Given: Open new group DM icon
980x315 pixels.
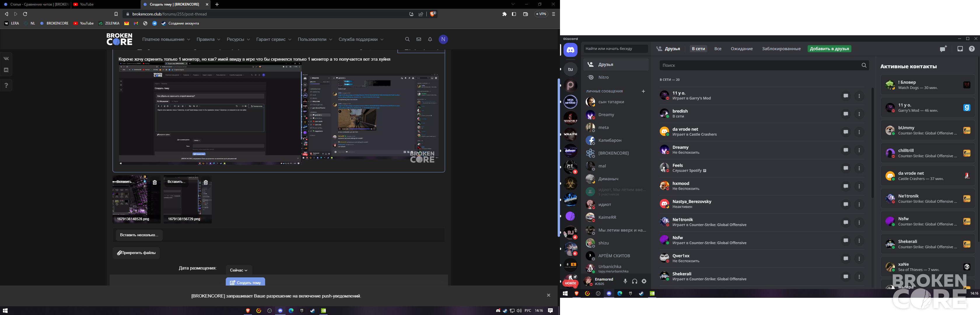Looking at the screenshot, I should [943, 49].
